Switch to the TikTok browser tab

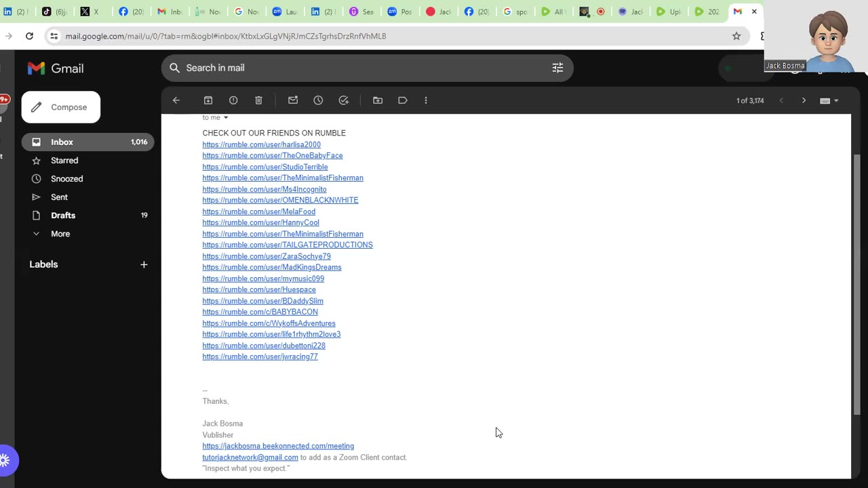(54, 12)
